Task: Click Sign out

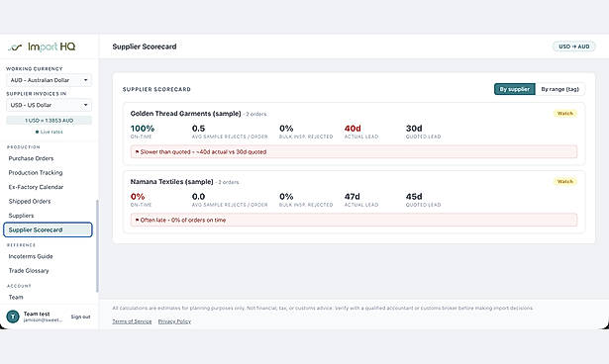Action: coord(80,318)
